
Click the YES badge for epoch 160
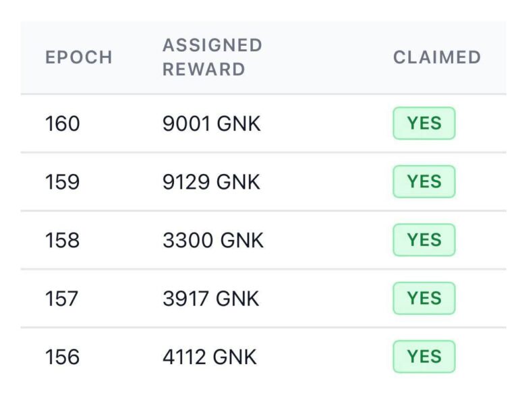pos(424,123)
